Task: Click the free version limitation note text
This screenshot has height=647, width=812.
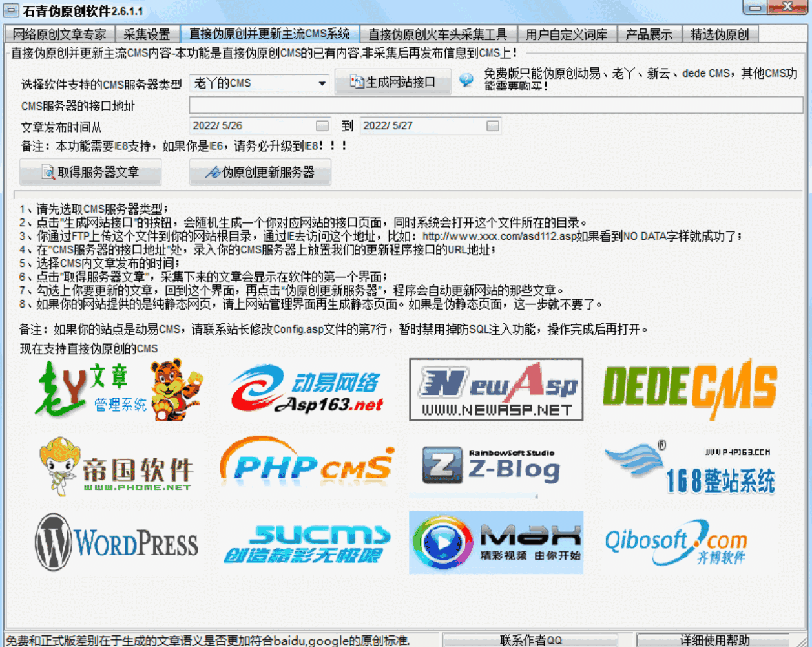Action: coord(641,80)
